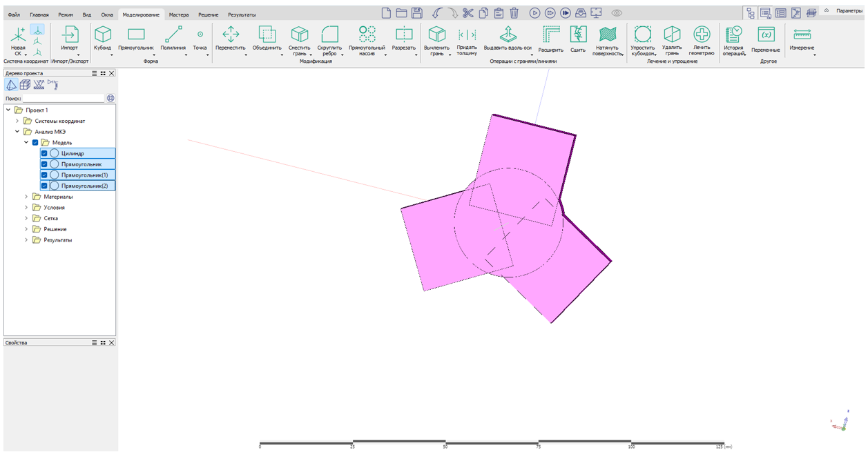Click the Лечить геометрию icon

(701, 35)
